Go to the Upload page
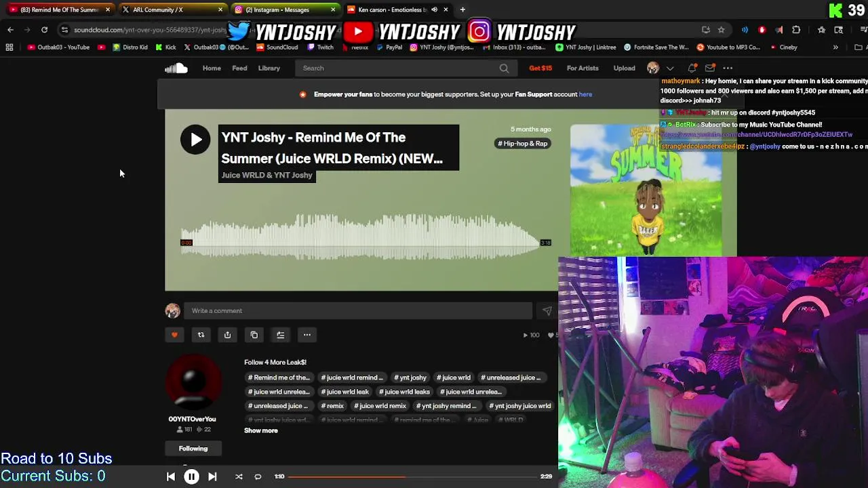Viewport: 868px width, 488px height. click(x=624, y=68)
